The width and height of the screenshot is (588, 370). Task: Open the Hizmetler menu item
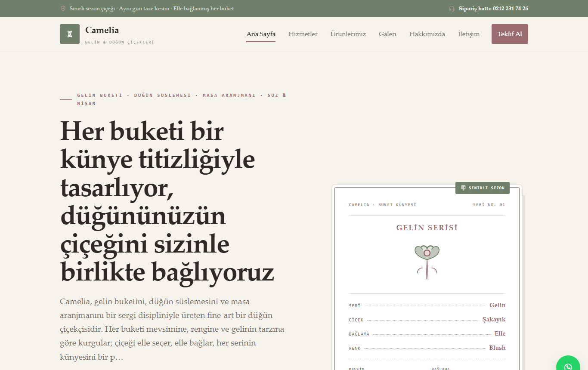(x=303, y=34)
